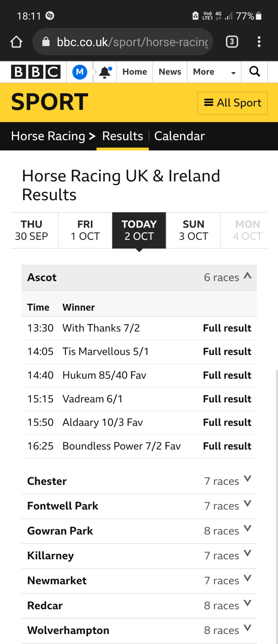The image size is (278, 644).
Task: View full result for Hukum race
Action: tap(227, 375)
